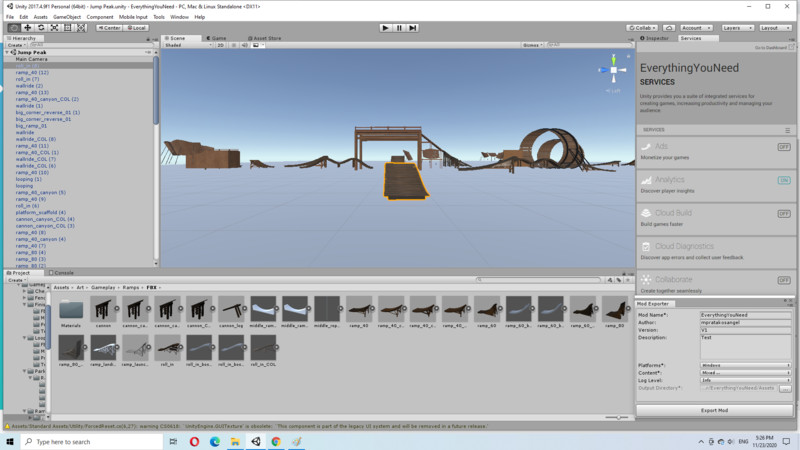Open the Collab dropdown
Viewport: 800px width, 450px height.
(x=642, y=28)
